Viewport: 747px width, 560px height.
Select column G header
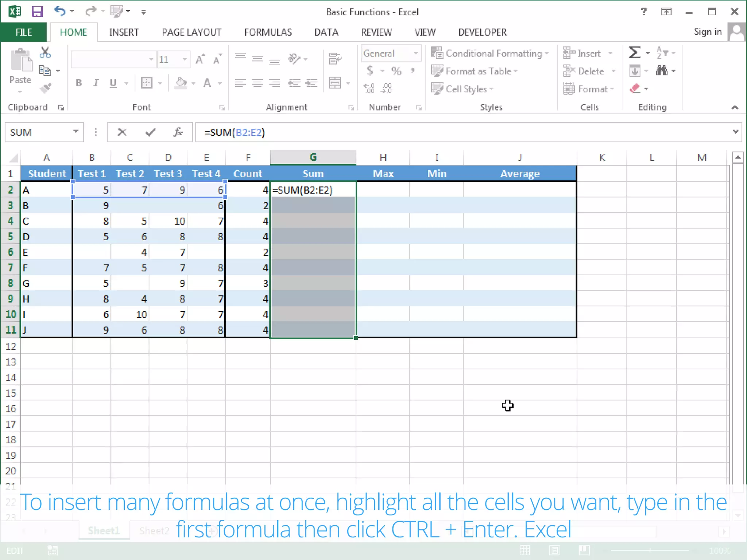[x=313, y=157]
